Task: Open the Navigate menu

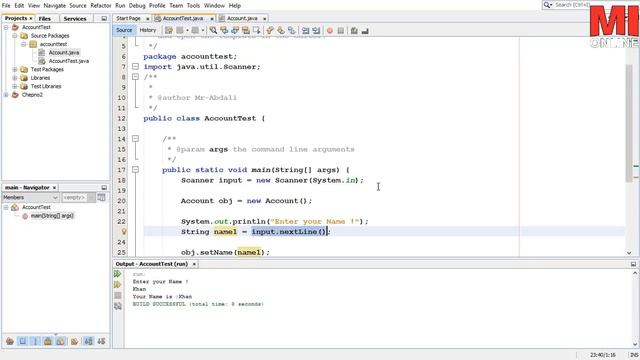Action: (x=55, y=6)
